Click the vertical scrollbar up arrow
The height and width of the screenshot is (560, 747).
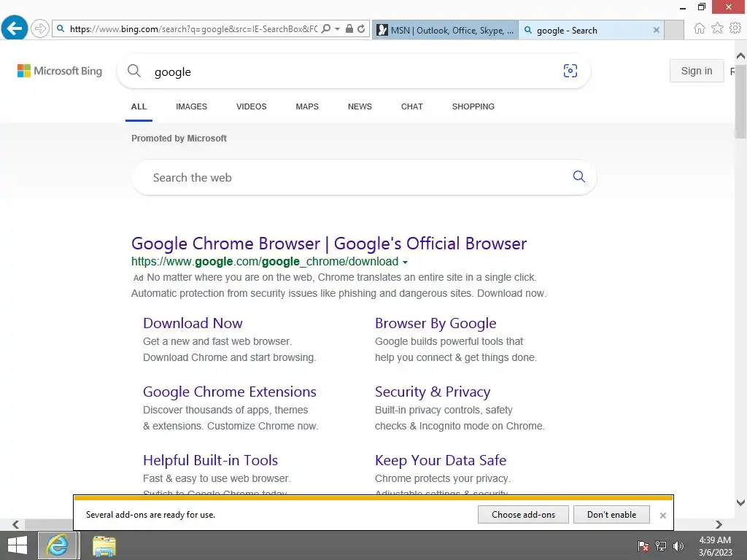(741, 56)
